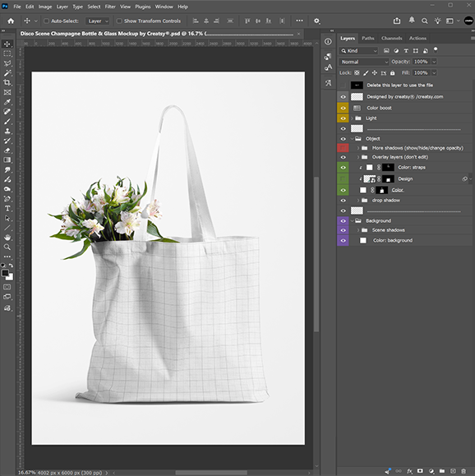475x476 pixels.
Task: Open the blend mode Normal dropdown
Action: [x=364, y=62]
